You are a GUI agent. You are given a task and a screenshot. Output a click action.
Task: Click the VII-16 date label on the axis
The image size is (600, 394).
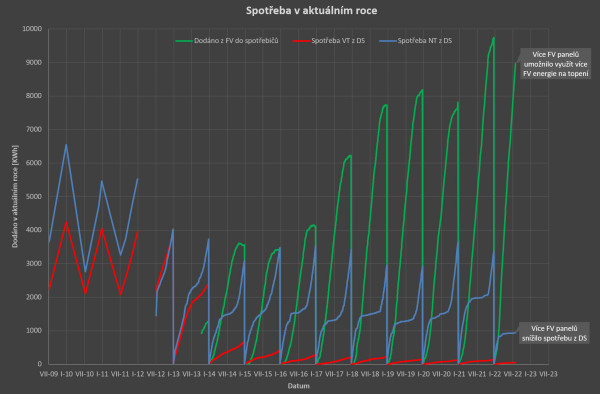coord(298,374)
